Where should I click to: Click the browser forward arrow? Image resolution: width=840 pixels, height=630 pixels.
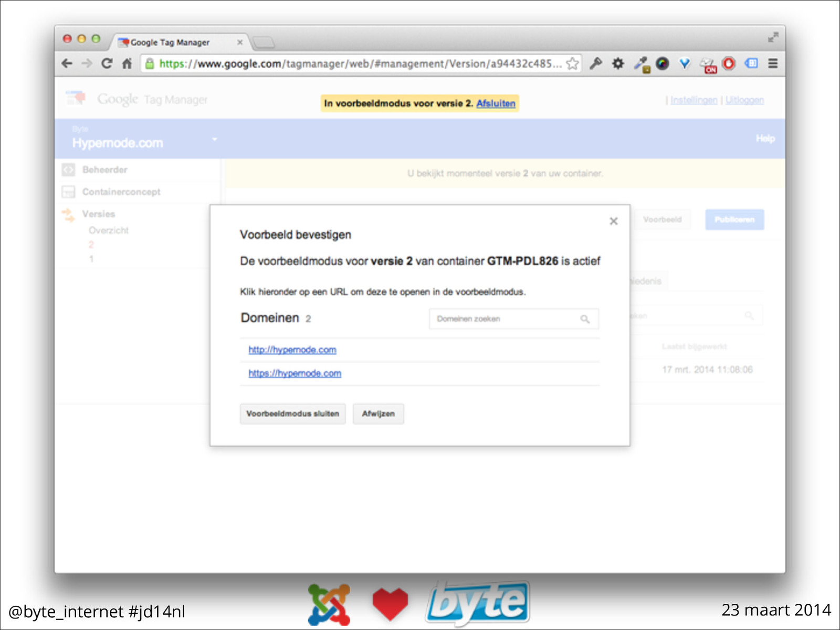coord(87,64)
